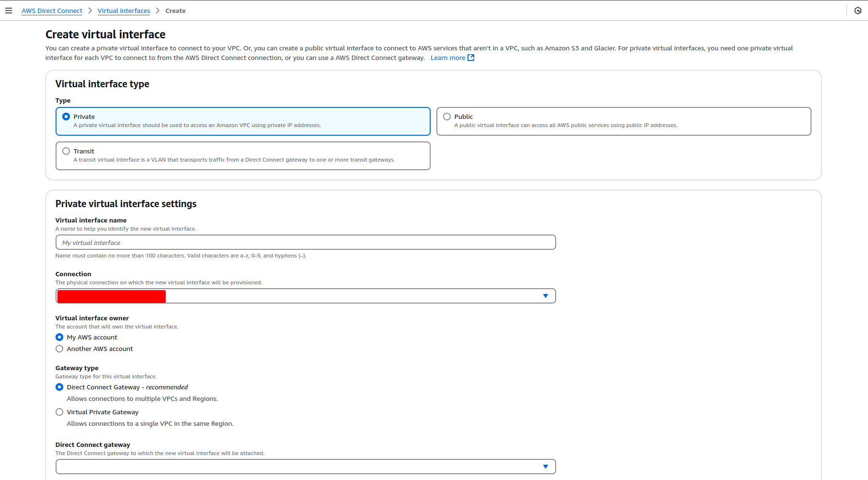
Task: Navigate to Virtual interfaces breadcrumb
Action: (124, 11)
